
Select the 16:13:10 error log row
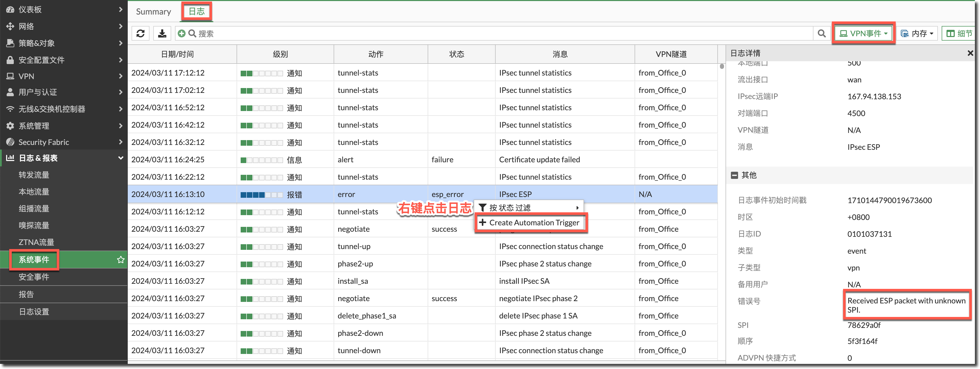423,194
